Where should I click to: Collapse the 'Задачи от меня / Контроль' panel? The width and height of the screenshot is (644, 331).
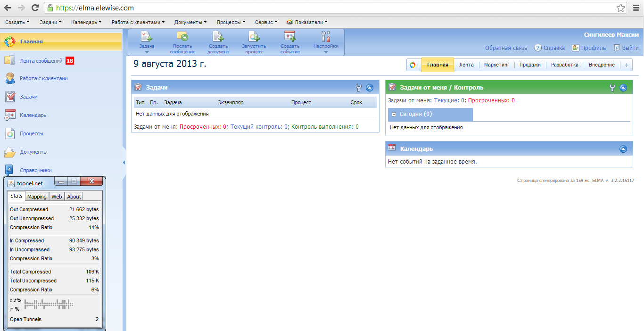coord(623,87)
